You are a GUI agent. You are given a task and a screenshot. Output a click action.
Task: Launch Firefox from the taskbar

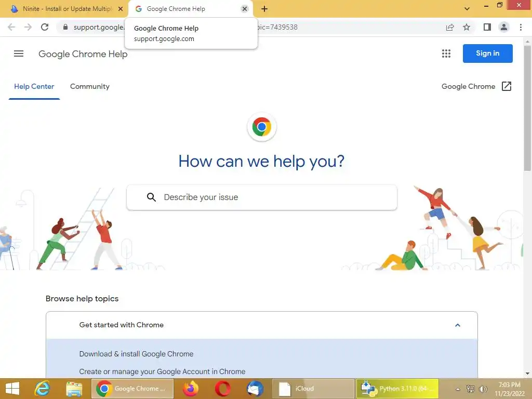[191, 389]
